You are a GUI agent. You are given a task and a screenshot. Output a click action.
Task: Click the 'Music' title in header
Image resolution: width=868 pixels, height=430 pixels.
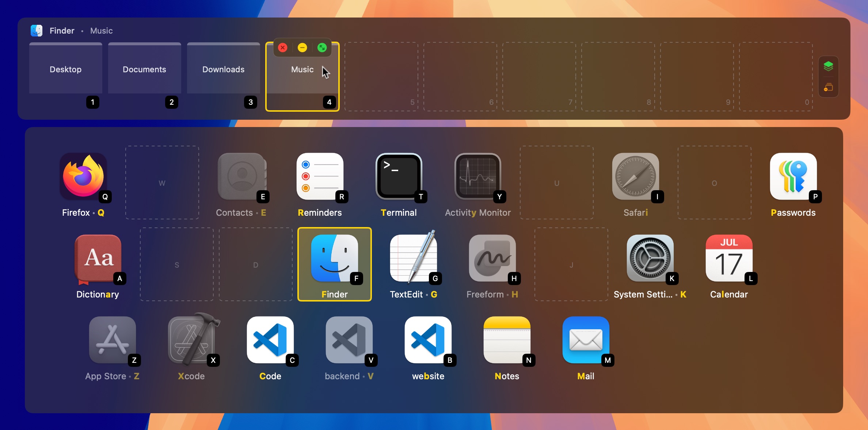coord(102,31)
